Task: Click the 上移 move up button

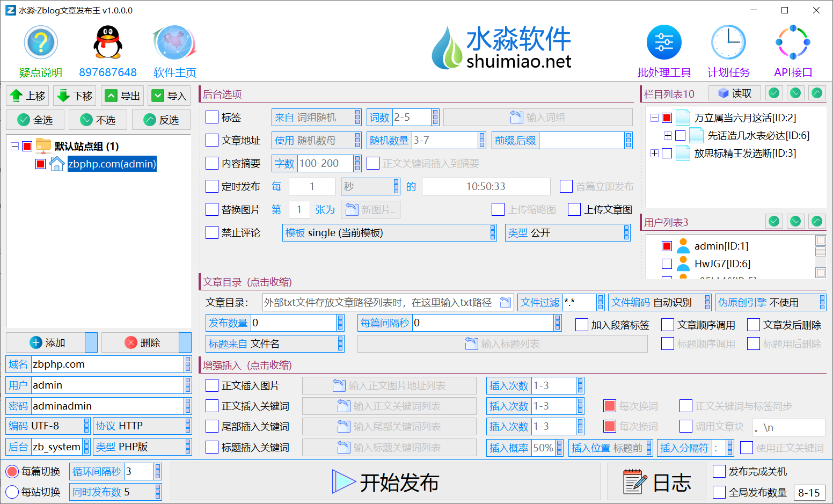Action: coord(27,96)
